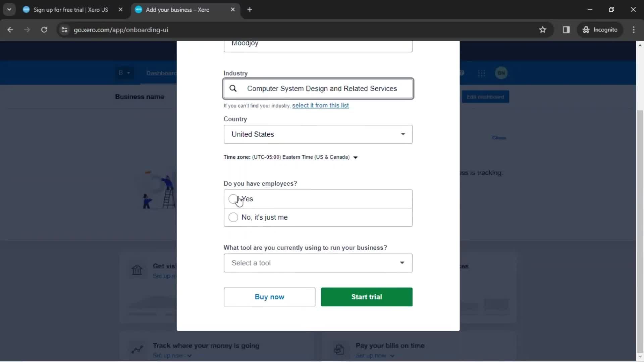Open the Chrome three-dot menu
644x362 pixels.
pyautogui.click(x=634, y=30)
